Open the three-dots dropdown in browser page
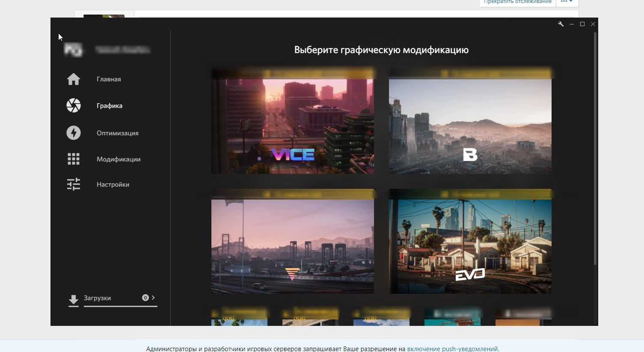644x352 pixels. tap(567, 2)
